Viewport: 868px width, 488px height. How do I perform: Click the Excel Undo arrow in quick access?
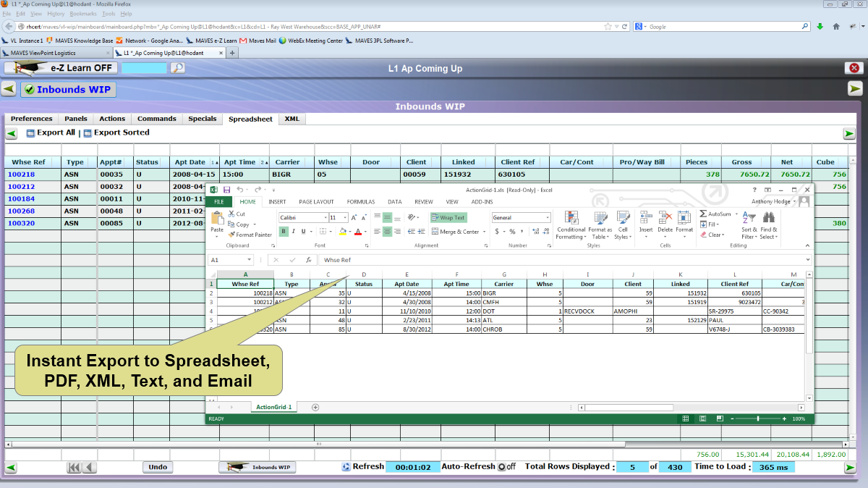point(241,190)
